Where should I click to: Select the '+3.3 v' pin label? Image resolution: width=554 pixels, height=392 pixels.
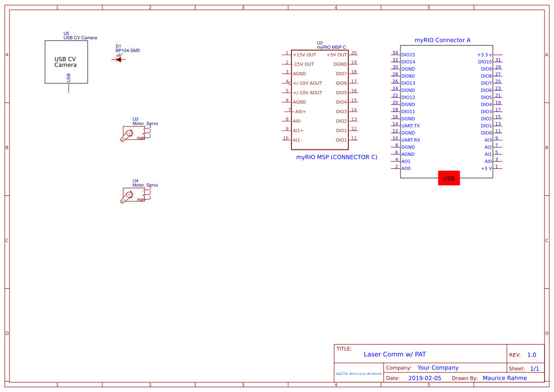[x=484, y=55]
